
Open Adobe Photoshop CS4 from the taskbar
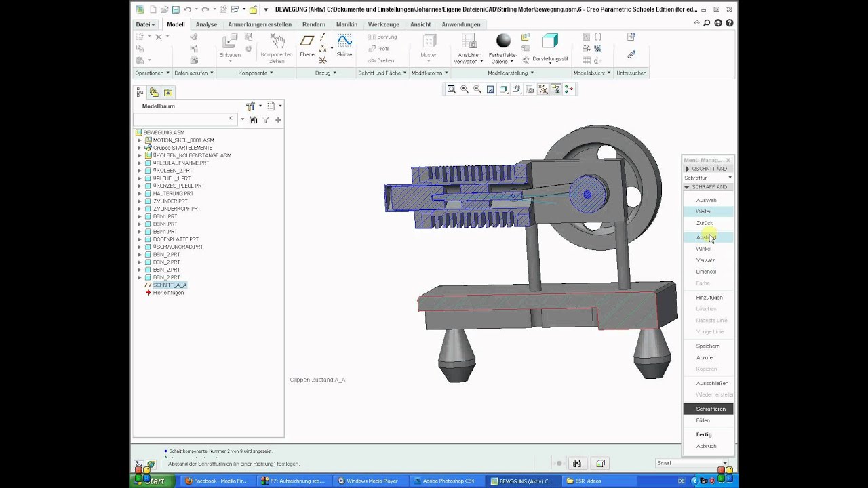(448, 481)
